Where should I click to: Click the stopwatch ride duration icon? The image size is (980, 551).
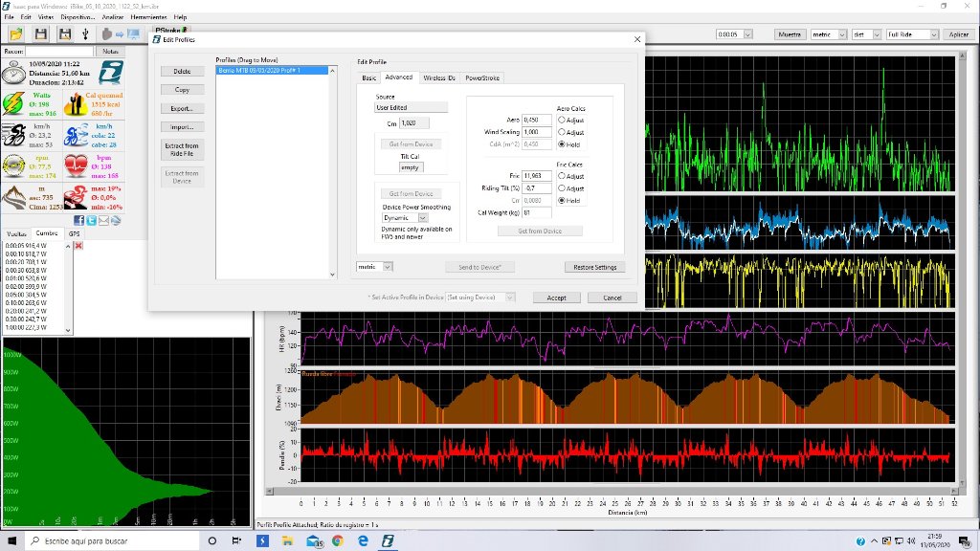pyautogui.click(x=14, y=73)
